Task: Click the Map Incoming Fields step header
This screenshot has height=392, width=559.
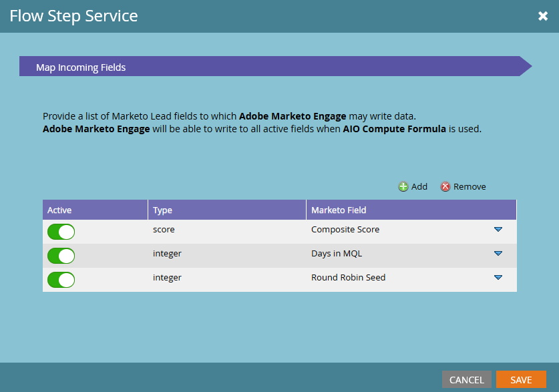Action: tap(81, 67)
